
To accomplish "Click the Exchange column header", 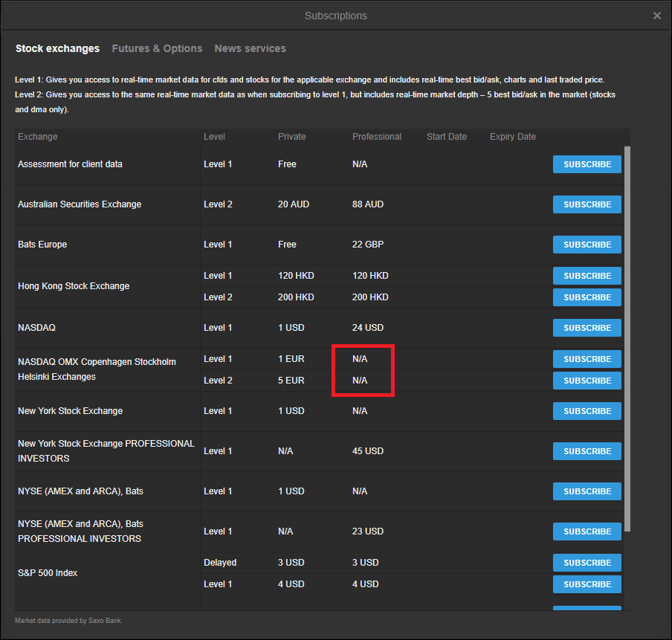I will pyautogui.click(x=38, y=137).
